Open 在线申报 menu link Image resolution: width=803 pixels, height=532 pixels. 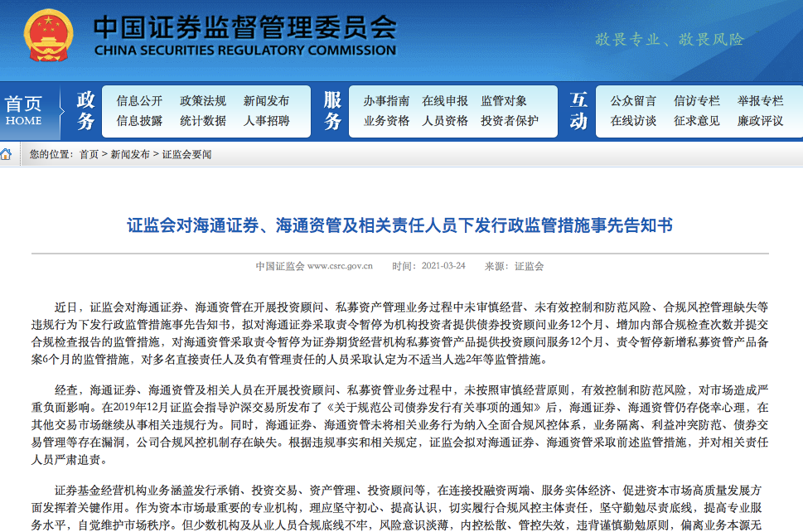tap(445, 101)
